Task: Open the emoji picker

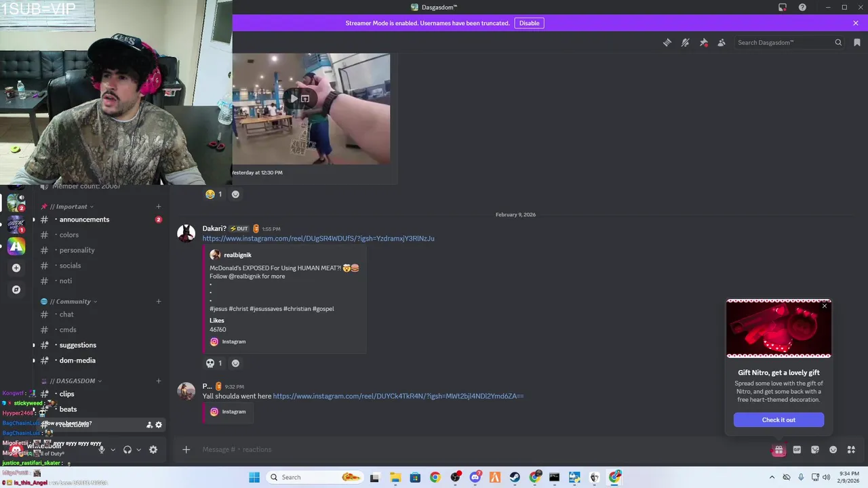Action: coord(833,449)
